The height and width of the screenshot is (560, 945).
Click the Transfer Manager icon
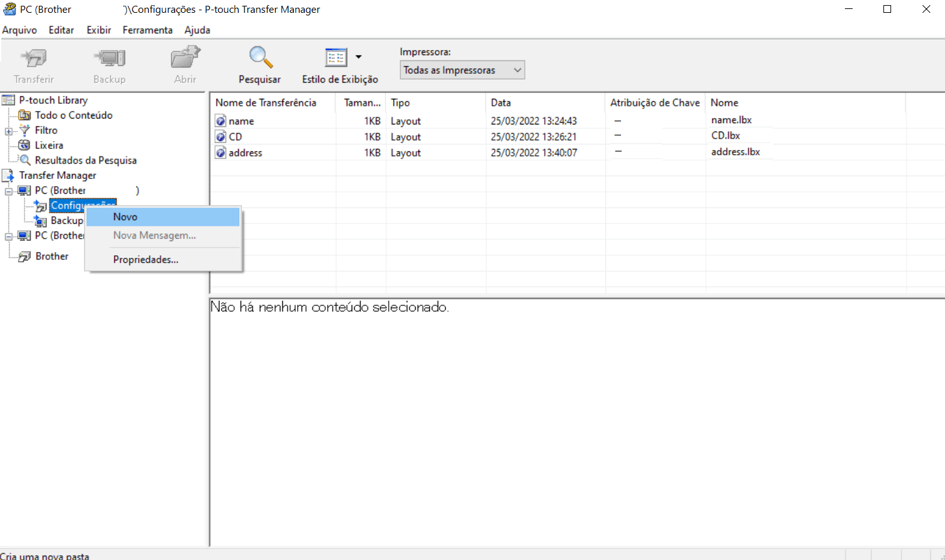click(8, 176)
